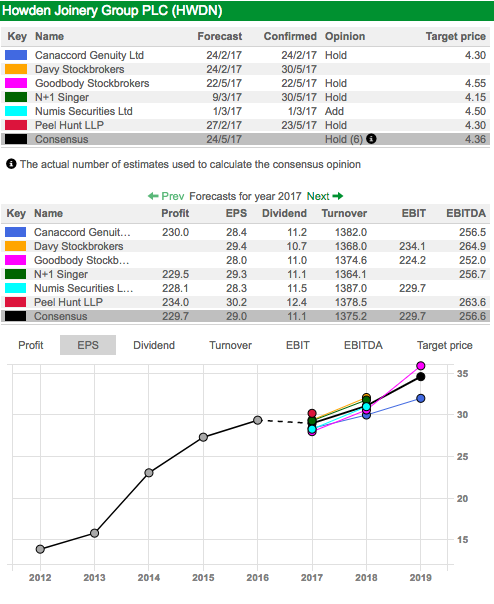Click the Goodbody target price 4.55
This screenshot has width=494, height=604.
click(475, 83)
